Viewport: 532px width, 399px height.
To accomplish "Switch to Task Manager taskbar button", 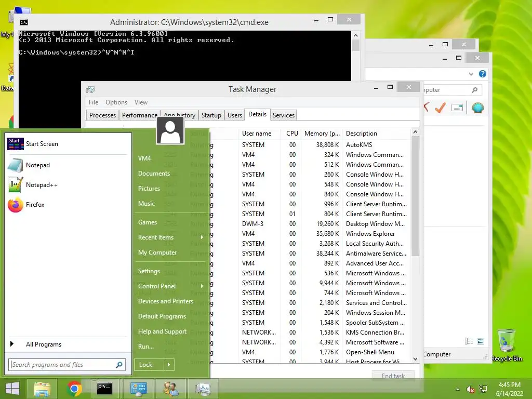I will pyautogui.click(x=203, y=389).
